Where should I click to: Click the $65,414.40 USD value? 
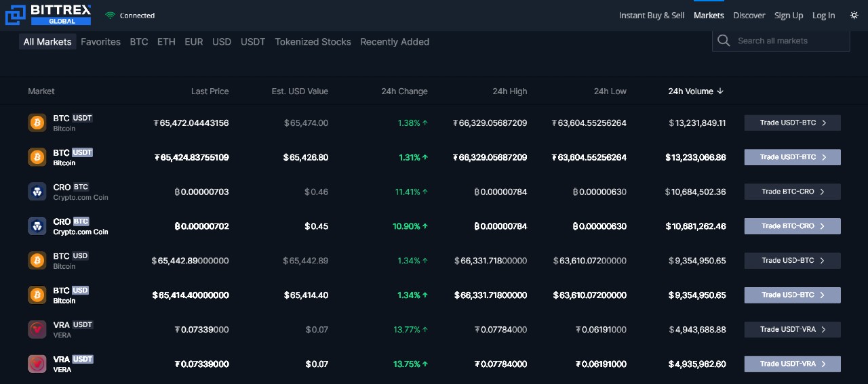306,295
